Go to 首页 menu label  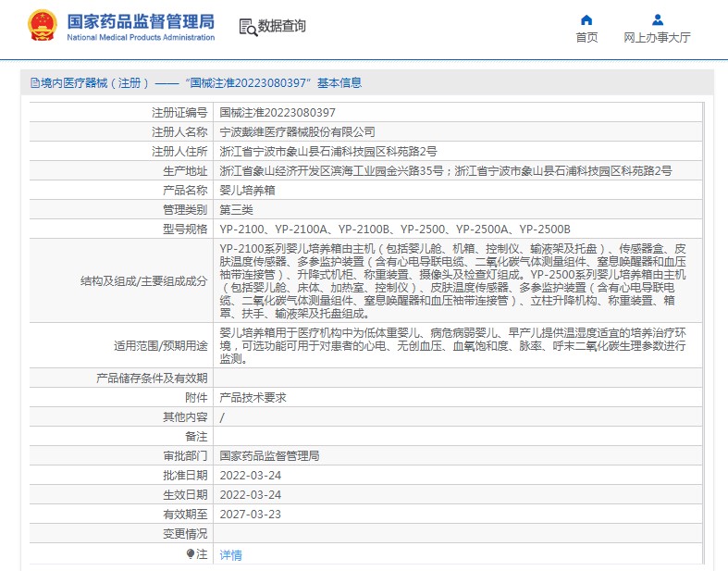pos(586,38)
